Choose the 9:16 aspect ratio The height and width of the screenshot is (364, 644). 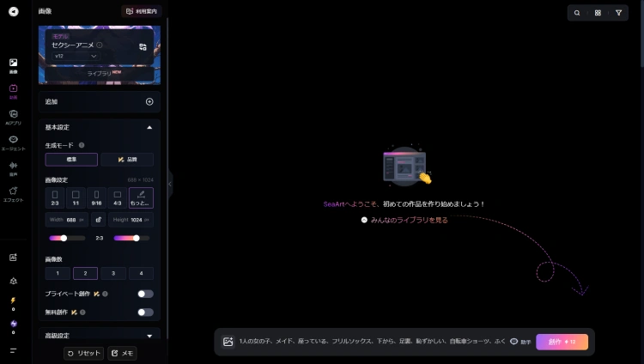tap(96, 198)
